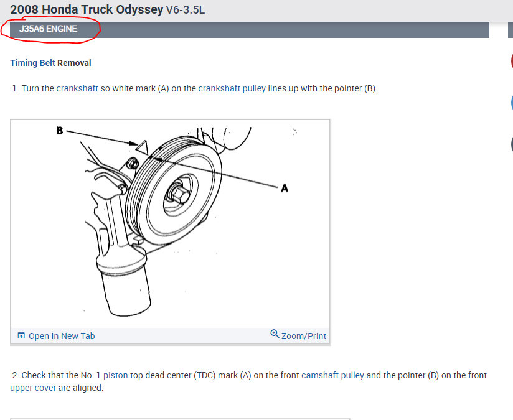The height and width of the screenshot is (420, 513).
Task: Click the V6-3.5L engine size text
Action: (x=185, y=10)
